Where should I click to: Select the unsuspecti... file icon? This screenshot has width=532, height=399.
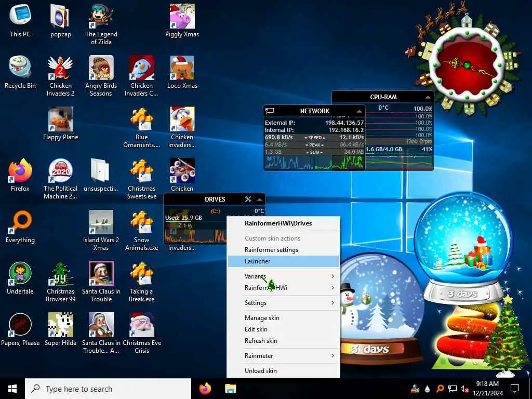pos(101,175)
